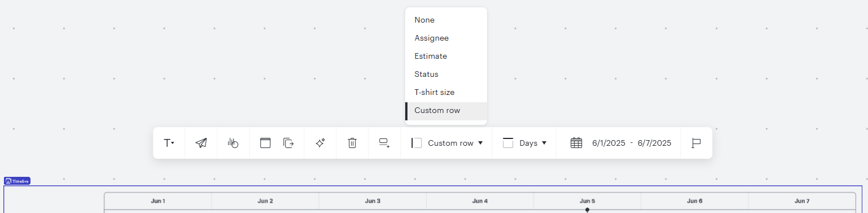
Task: Open the calendar date picker icon
Action: pos(576,143)
